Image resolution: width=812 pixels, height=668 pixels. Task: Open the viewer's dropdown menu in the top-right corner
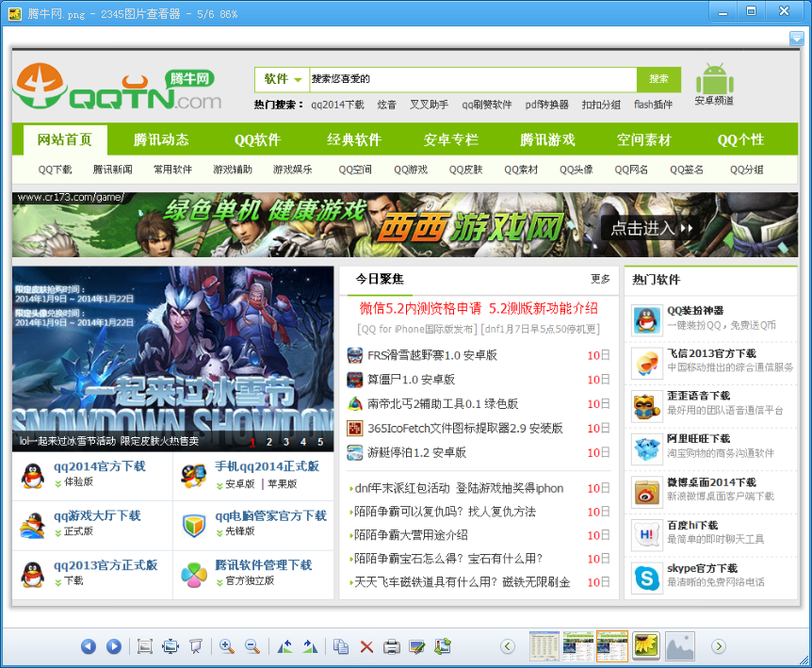pos(797,39)
